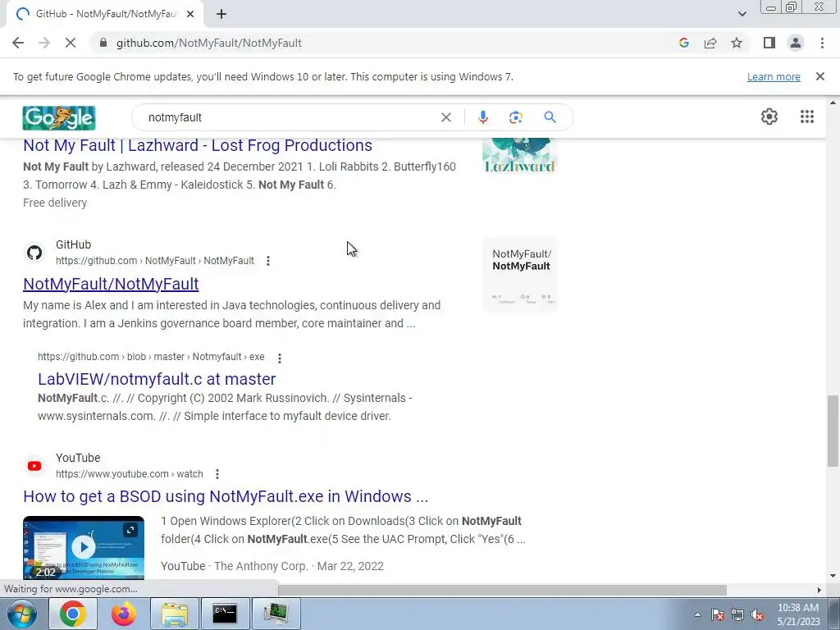Click the GitHub favicon in result
The width and height of the screenshot is (840, 630).
coord(34,253)
